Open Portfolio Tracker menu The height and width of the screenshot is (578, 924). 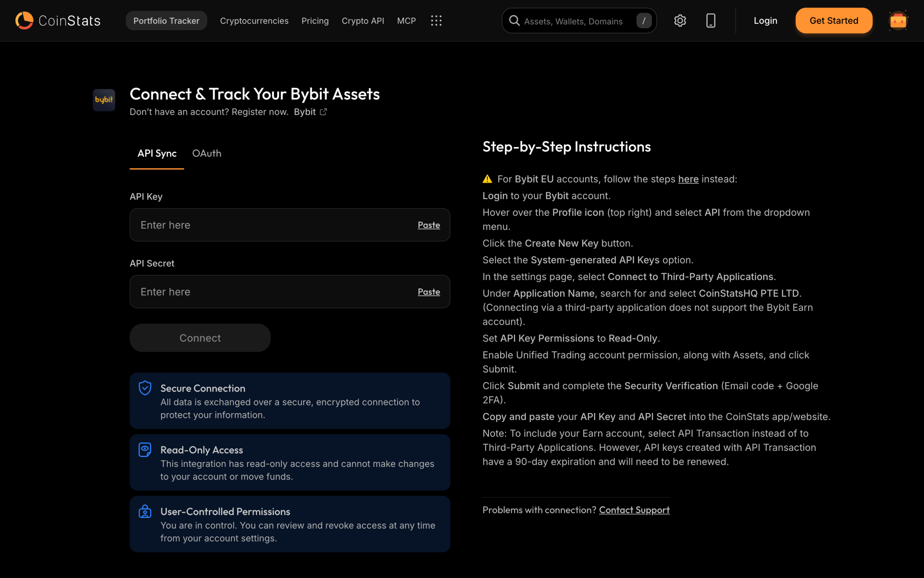pyautogui.click(x=166, y=21)
